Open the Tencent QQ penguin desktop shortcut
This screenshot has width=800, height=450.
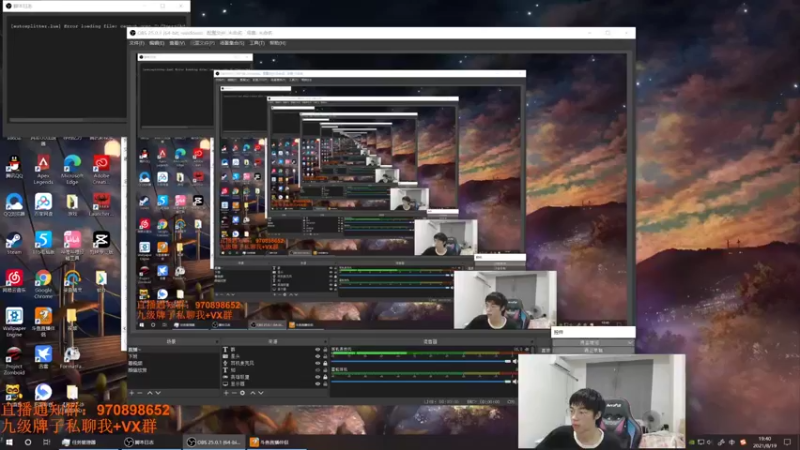pyautogui.click(x=14, y=167)
